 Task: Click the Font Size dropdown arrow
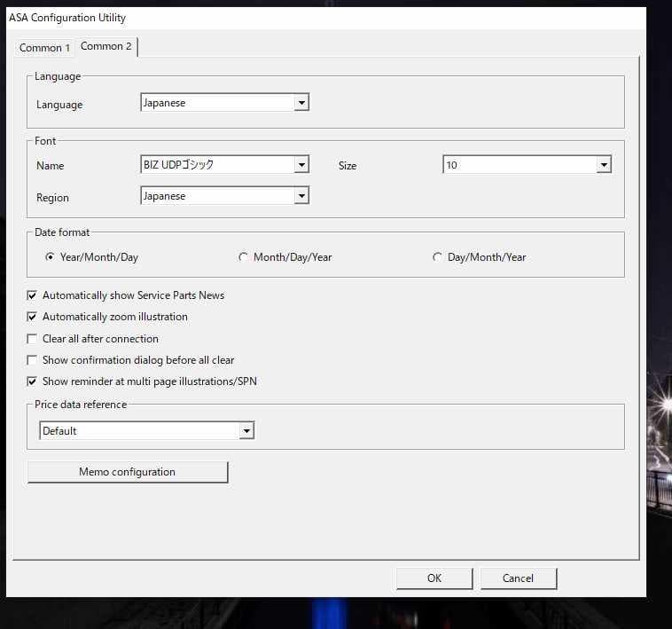click(604, 165)
